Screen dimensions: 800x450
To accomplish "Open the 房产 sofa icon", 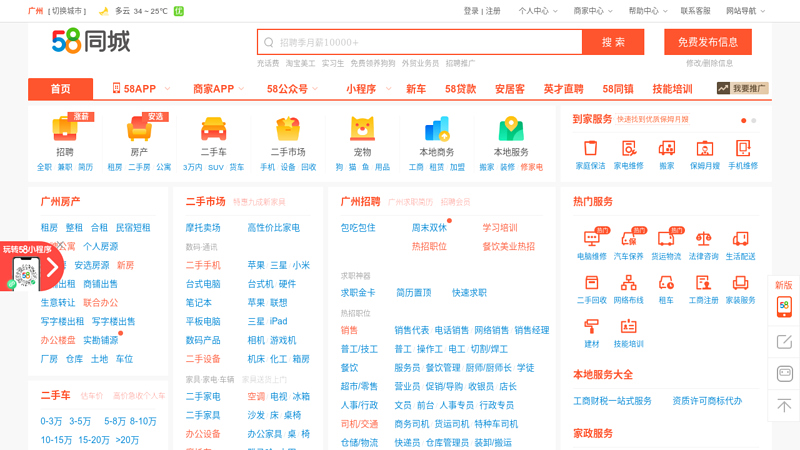I will point(139,129).
